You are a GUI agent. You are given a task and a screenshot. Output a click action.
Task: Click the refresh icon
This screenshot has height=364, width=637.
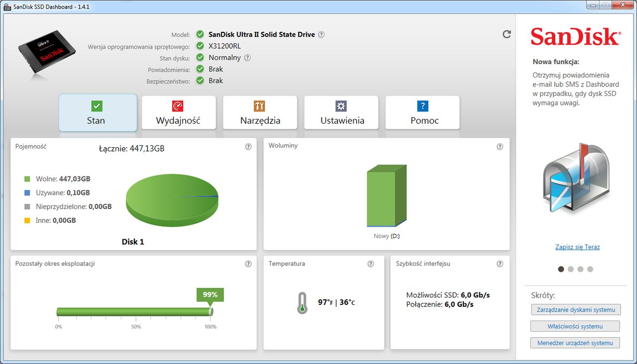507,34
